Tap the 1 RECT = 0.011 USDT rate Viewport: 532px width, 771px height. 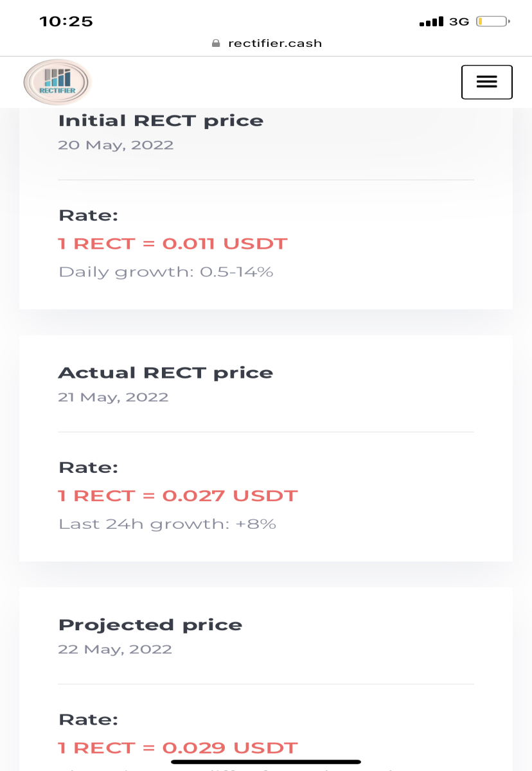[x=173, y=244]
